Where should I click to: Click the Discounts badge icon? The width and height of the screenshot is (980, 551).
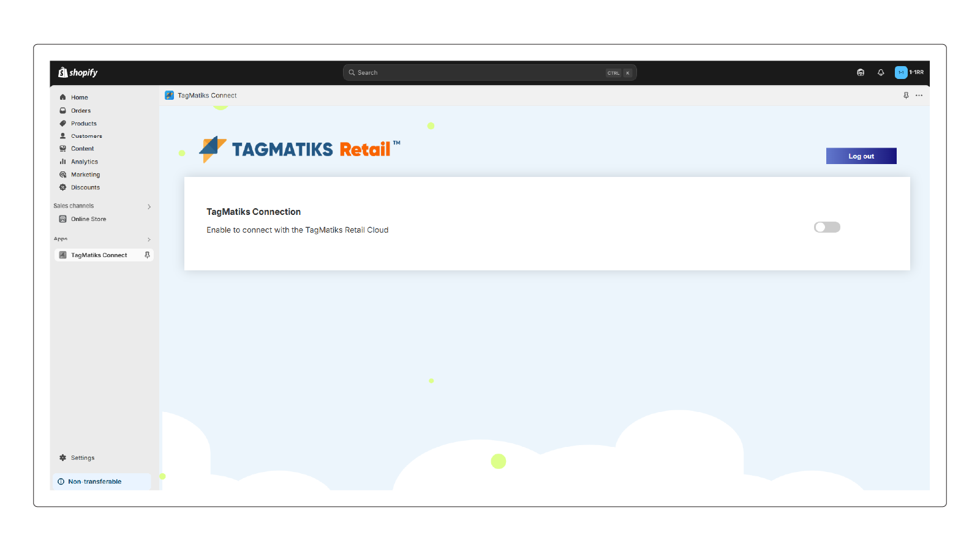pyautogui.click(x=62, y=187)
